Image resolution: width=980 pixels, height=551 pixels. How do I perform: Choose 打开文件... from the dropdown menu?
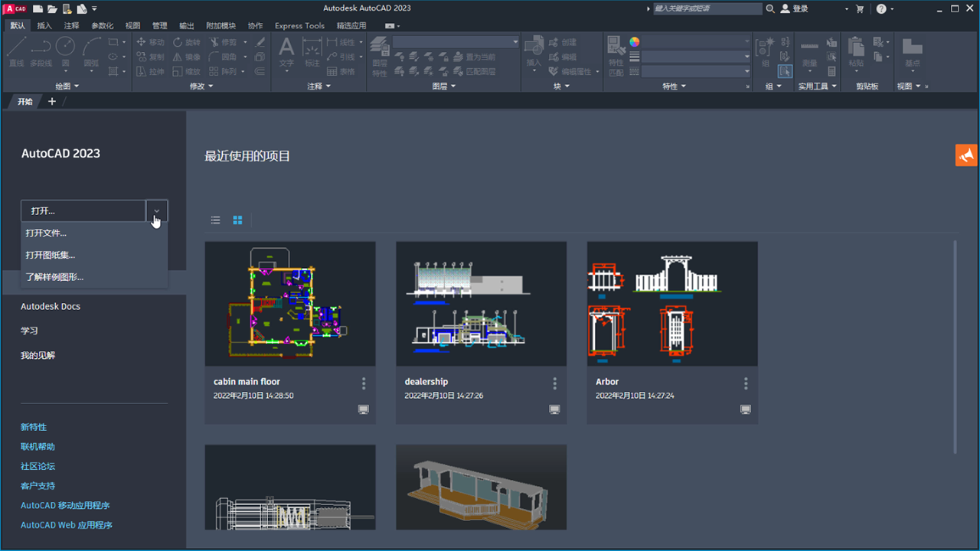tap(94, 233)
